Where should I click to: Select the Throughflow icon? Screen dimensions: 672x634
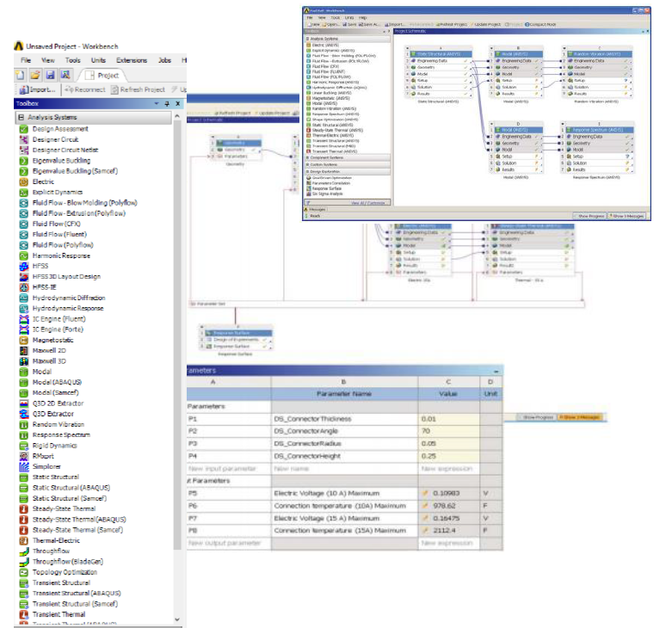pyautogui.click(x=24, y=551)
